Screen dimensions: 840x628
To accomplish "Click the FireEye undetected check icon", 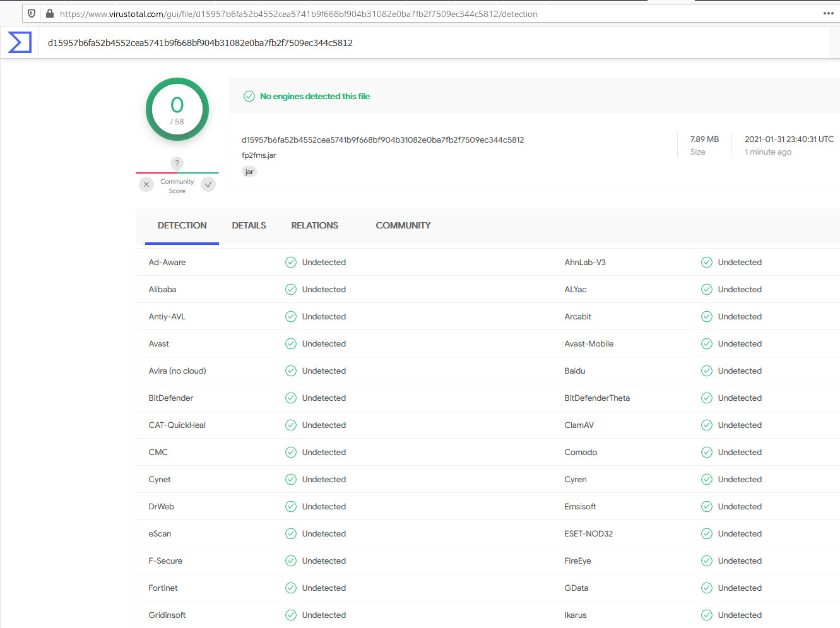I will [707, 561].
